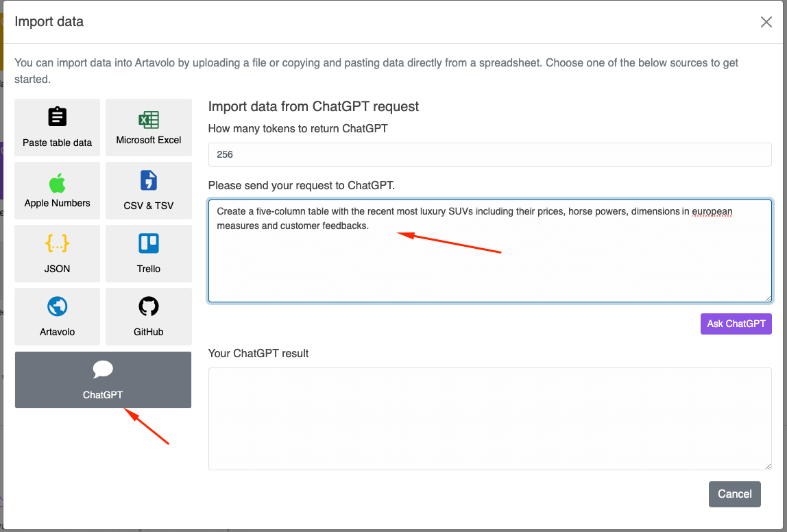Click inside the ChatGPT request text area
Screen dimensions: 787x532
point(490,251)
